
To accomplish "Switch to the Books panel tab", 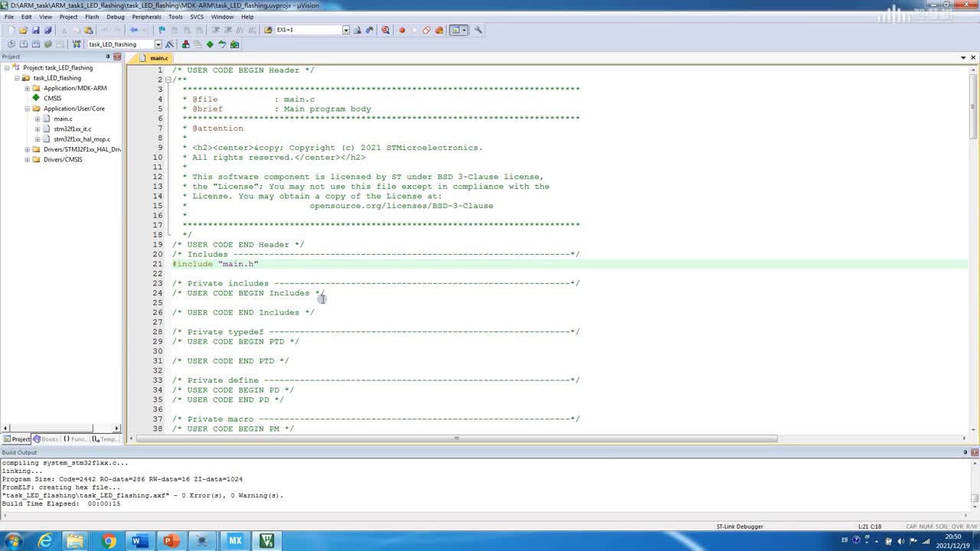I will [x=46, y=439].
